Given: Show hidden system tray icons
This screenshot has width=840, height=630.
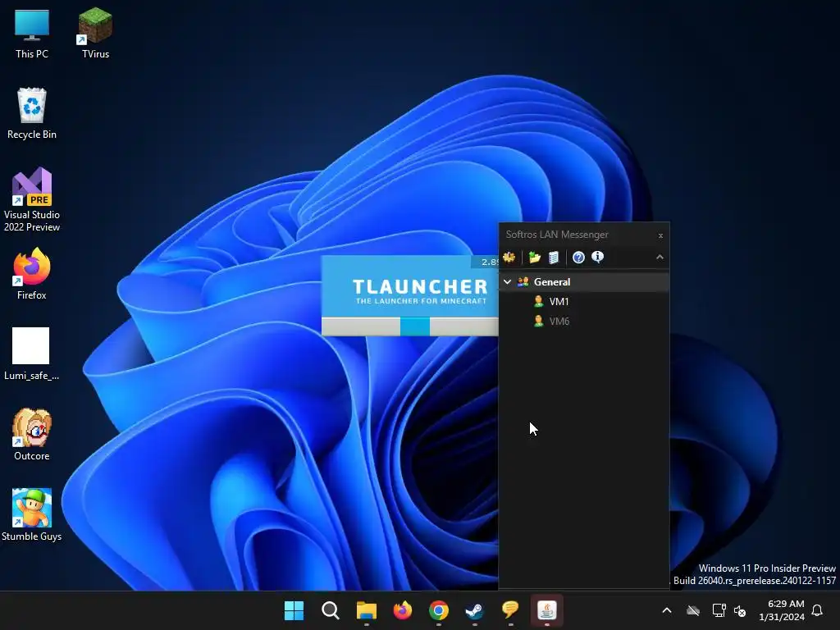Looking at the screenshot, I should (x=667, y=610).
